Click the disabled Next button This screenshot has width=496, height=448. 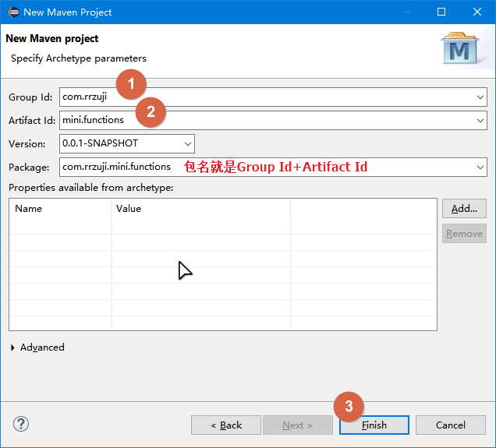coord(298,425)
